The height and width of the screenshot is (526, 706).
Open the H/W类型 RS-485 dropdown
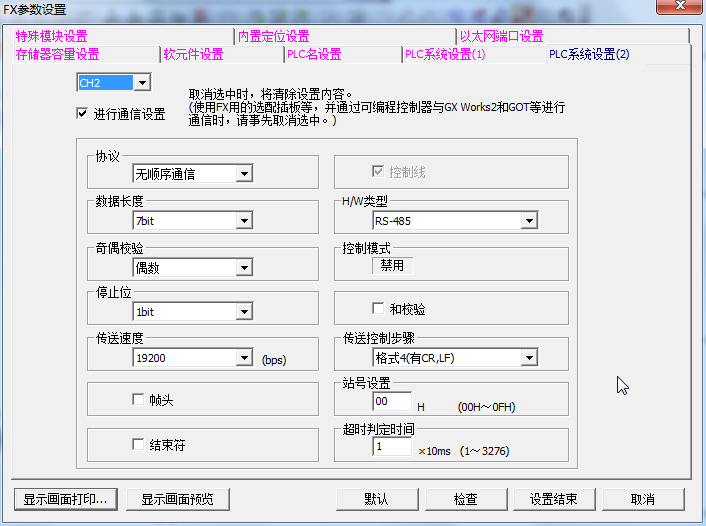tap(528, 221)
